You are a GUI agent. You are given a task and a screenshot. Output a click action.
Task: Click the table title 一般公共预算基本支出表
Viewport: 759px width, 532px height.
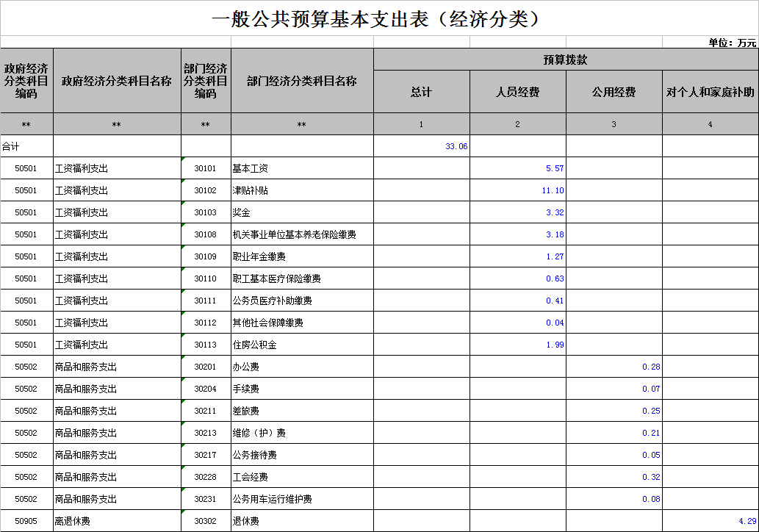tap(378, 19)
